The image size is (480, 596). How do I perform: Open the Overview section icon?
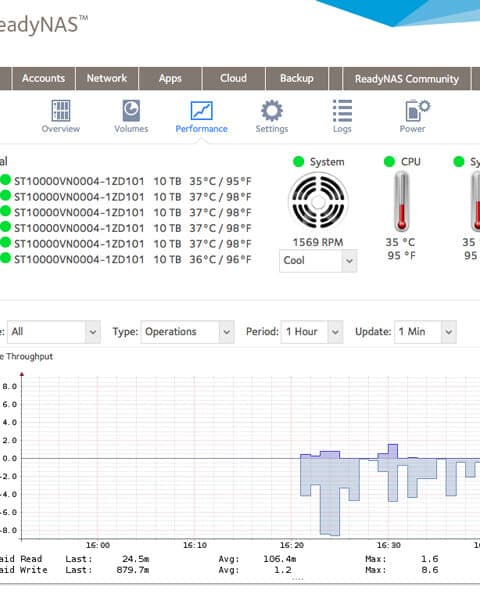pos(61,111)
